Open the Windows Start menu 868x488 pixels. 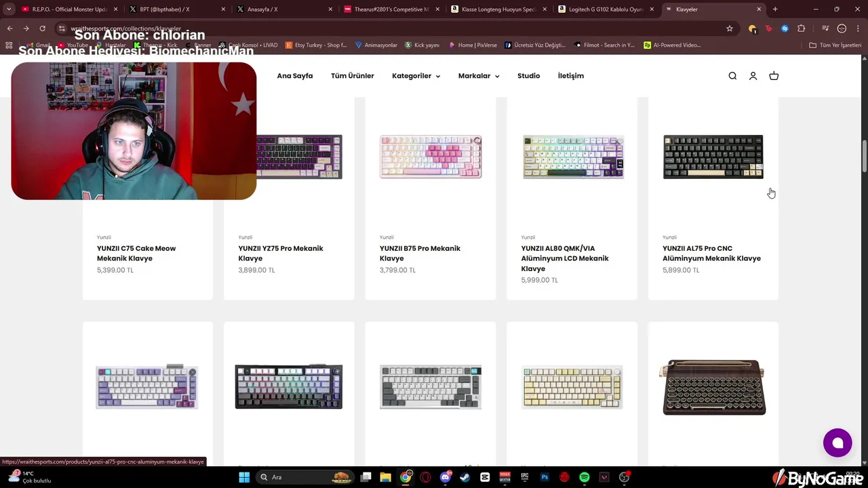[244, 477]
